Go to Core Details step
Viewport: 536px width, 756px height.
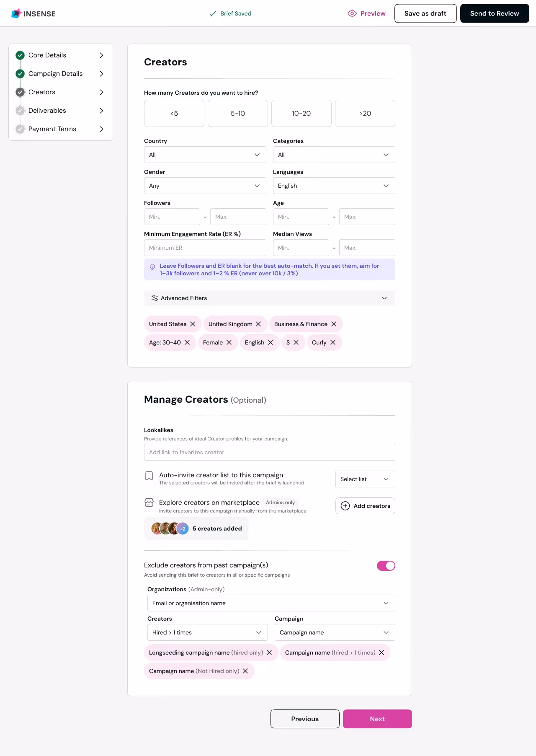point(61,55)
